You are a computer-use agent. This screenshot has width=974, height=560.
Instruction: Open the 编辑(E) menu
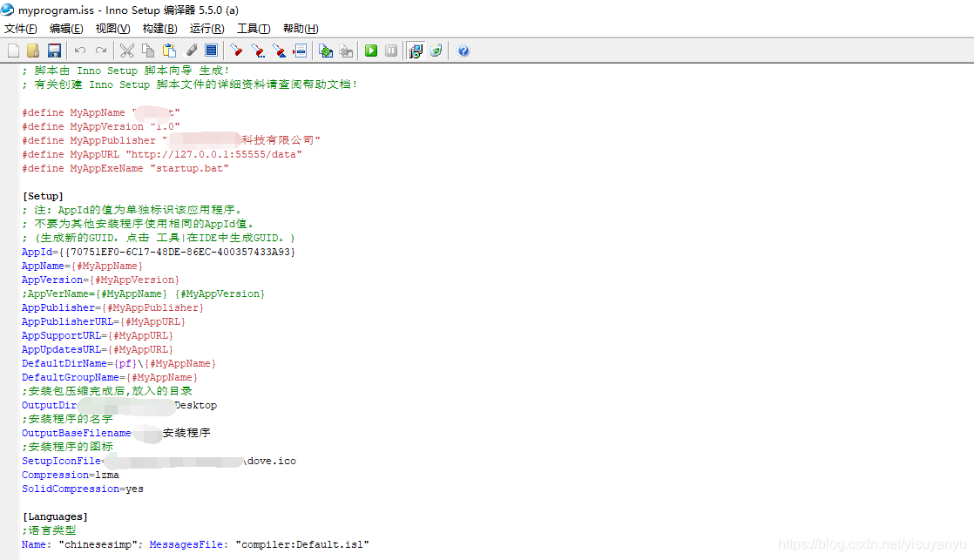[x=66, y=29]
